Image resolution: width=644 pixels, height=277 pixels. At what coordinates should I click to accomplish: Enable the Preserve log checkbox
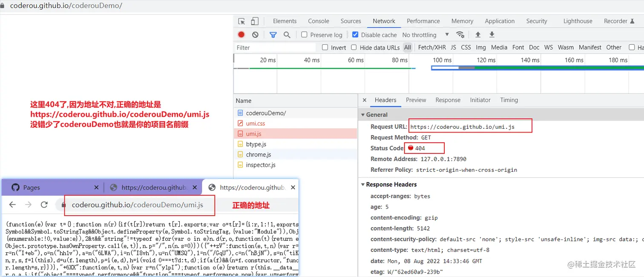[304, 35]
